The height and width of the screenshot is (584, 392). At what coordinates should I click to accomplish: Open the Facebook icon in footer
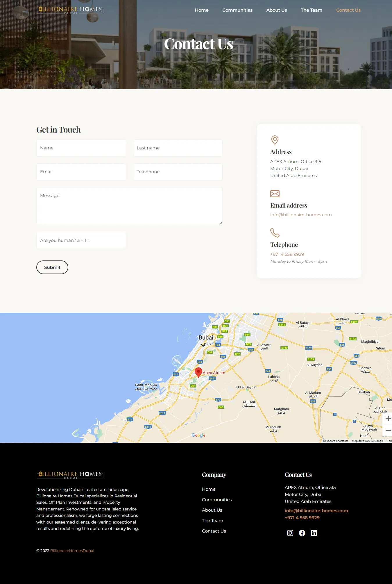tap(302, 533)
